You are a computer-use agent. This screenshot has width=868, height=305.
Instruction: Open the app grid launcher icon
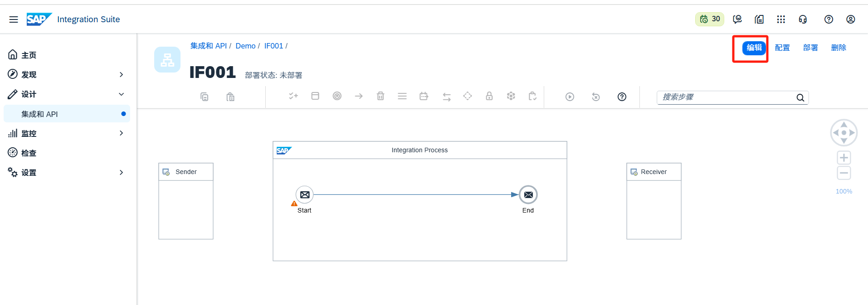coord(781,19)
